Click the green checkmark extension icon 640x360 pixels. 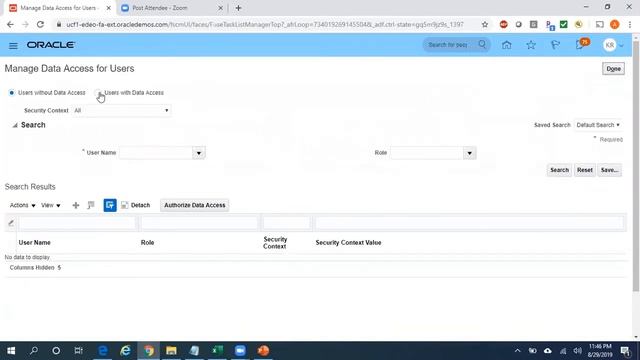(x=564, y=24)
